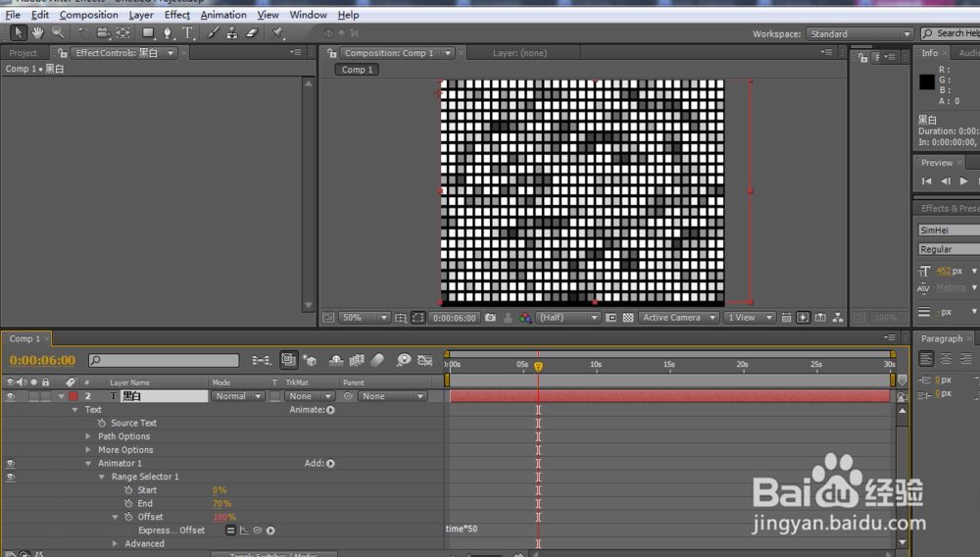The height and width of the screenshot is (557, 980).
Task: Click the Comp 1 breadcrumb button
Action: click(x=357, y=70)
